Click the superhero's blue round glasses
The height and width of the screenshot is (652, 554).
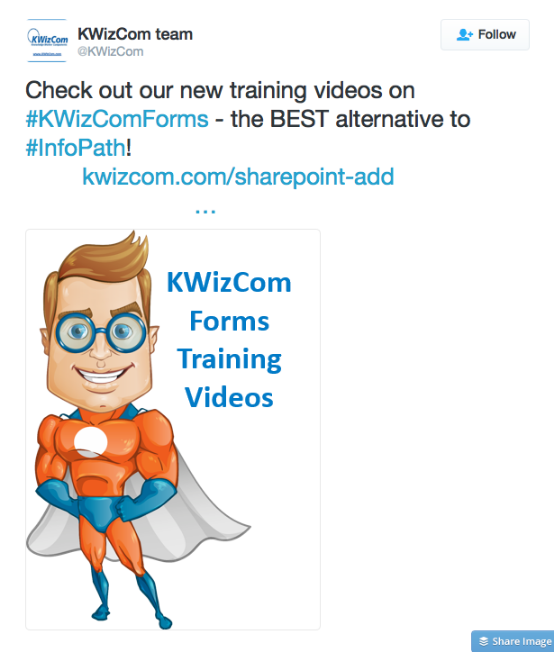point(101,333)
